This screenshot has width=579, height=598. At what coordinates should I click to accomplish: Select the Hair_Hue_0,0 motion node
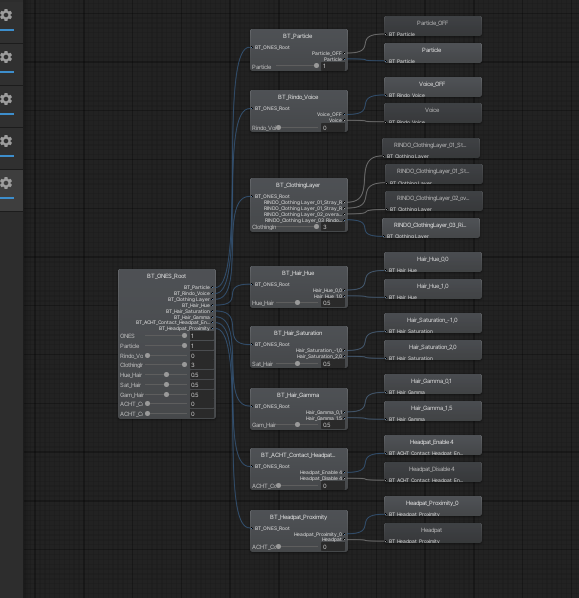(x=433, y=262)
